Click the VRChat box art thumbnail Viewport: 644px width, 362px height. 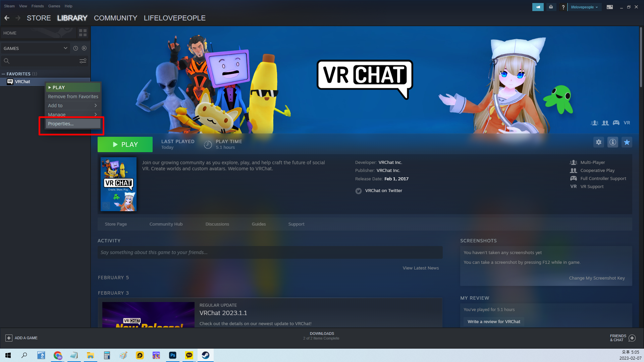coord(119,184)
